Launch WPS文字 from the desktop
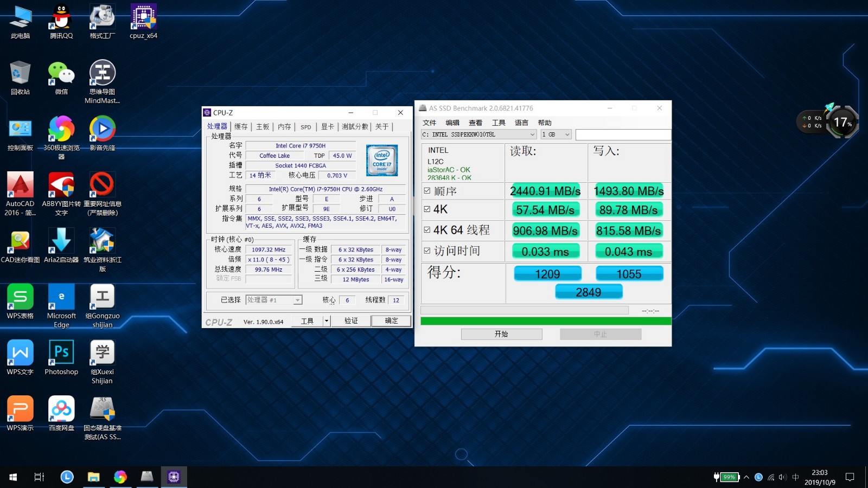 click(x=20, y=358)
